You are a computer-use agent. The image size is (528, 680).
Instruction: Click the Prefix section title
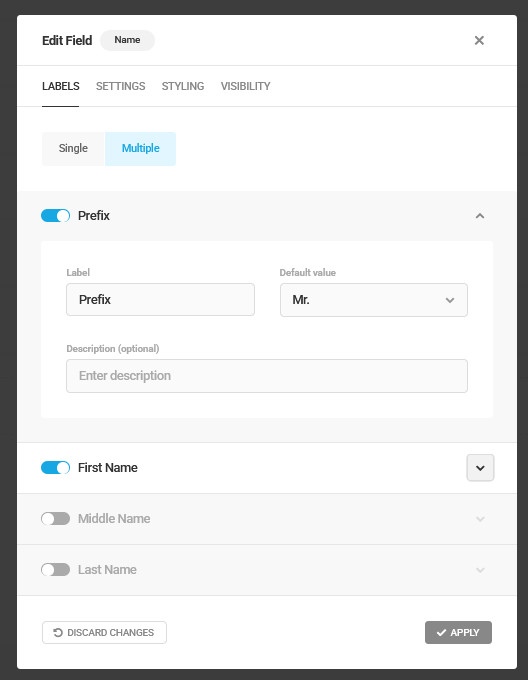coord(94,216)
